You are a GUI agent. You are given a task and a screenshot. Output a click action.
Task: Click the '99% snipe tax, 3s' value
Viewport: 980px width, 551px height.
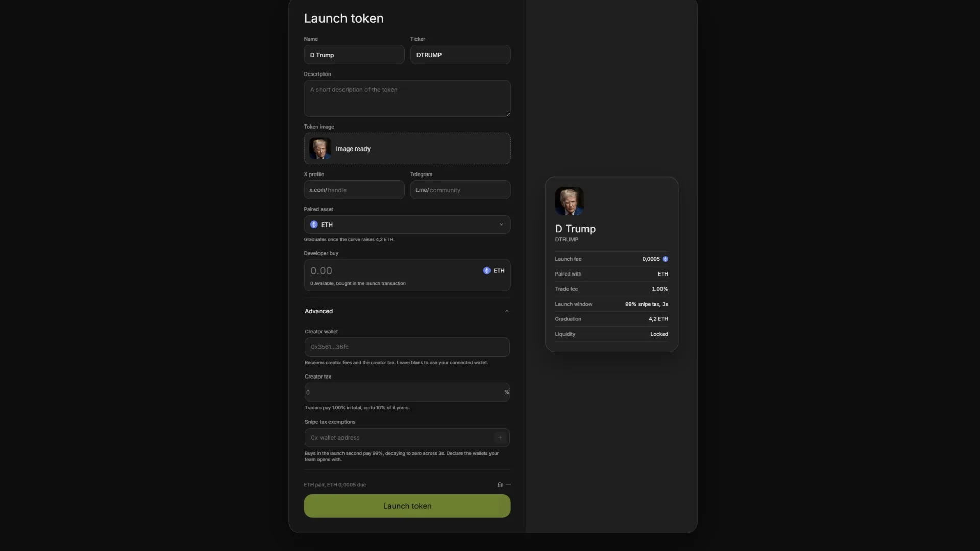pos(646,304)
